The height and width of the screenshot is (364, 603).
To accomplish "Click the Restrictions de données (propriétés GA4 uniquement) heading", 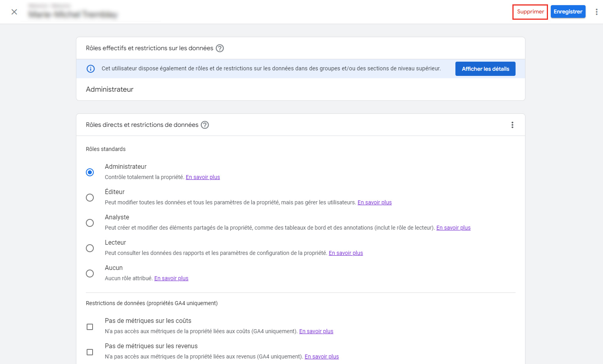I will click(x=152, y=303).
